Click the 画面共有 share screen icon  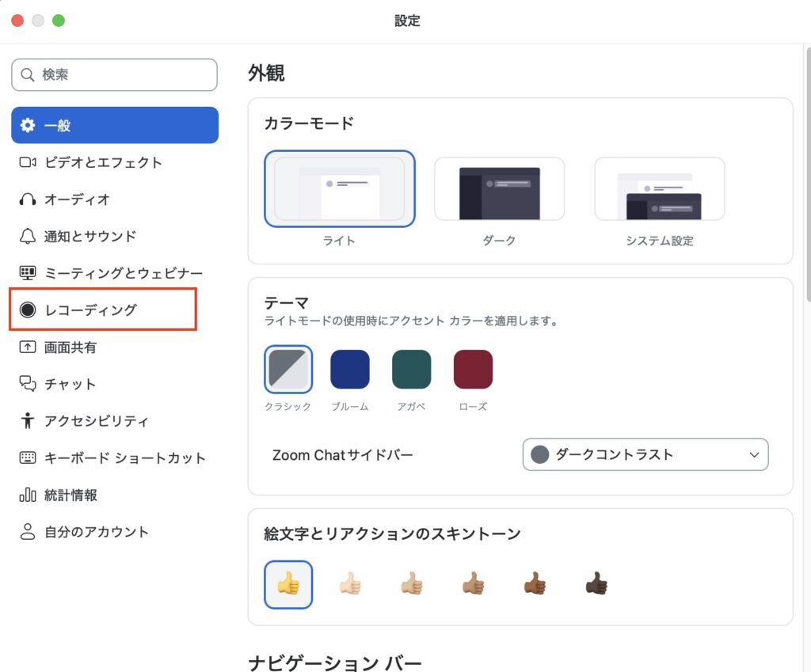[x=28, y=347]
